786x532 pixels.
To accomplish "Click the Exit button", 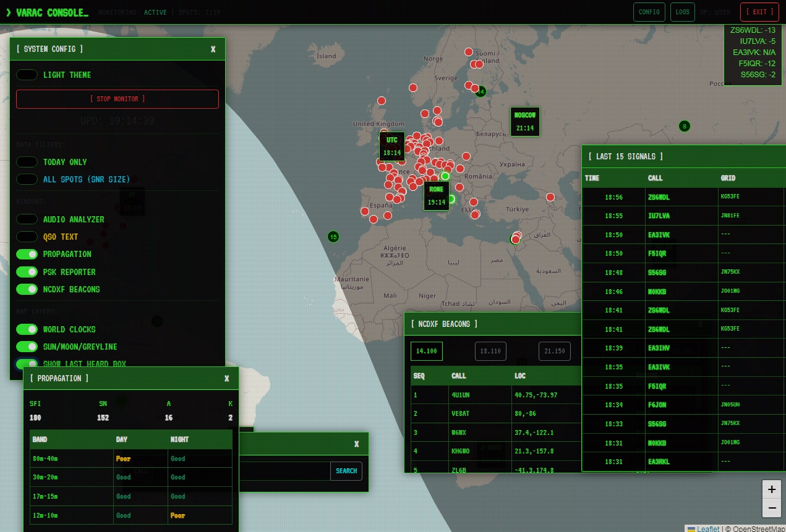I will (759, 12).
